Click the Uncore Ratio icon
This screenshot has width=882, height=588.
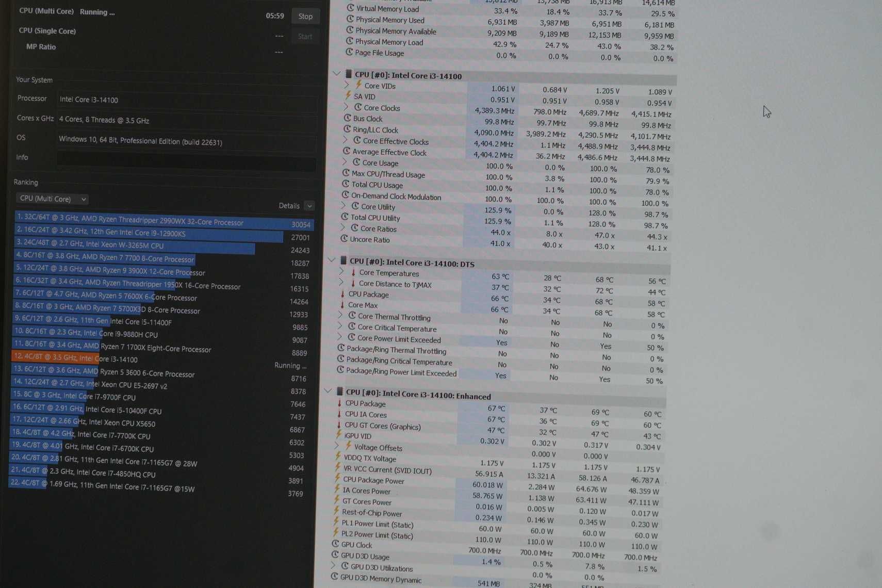click(344, 238)
